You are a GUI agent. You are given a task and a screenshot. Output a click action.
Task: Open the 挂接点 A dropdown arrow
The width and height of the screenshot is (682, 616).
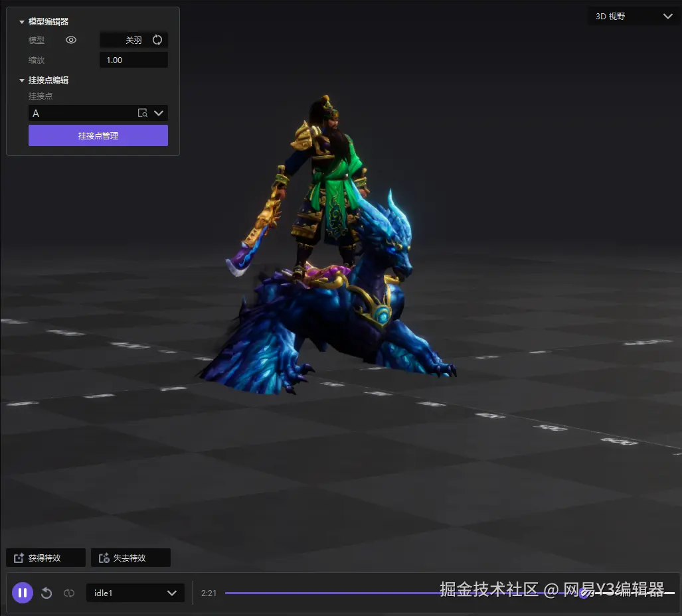click(159, 113)
